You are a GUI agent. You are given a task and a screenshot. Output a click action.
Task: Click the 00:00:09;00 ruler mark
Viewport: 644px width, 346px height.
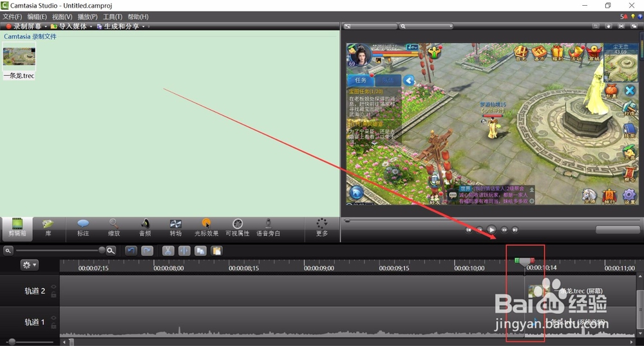319,268
